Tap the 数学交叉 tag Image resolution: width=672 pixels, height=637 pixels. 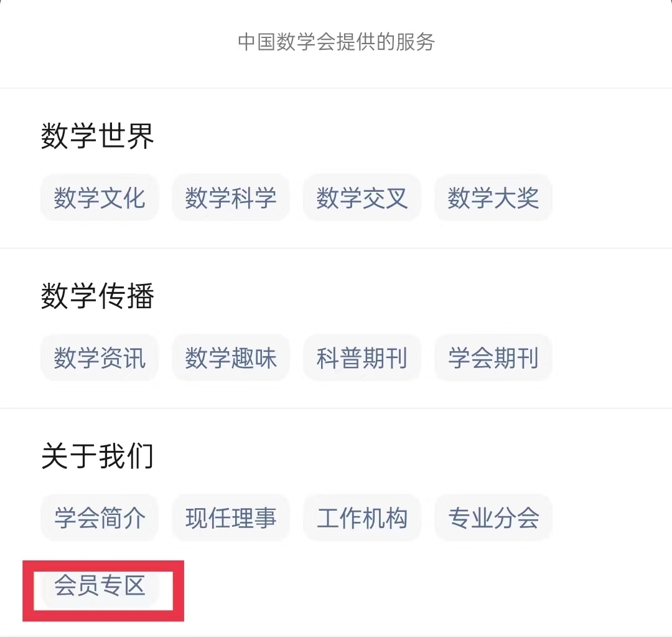(362, 199)
